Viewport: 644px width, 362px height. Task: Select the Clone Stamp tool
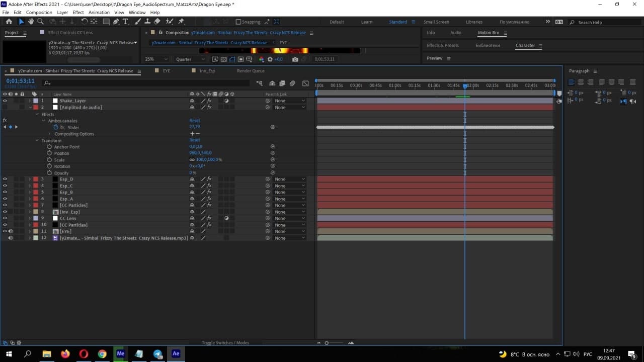click(x=147, y=22)
